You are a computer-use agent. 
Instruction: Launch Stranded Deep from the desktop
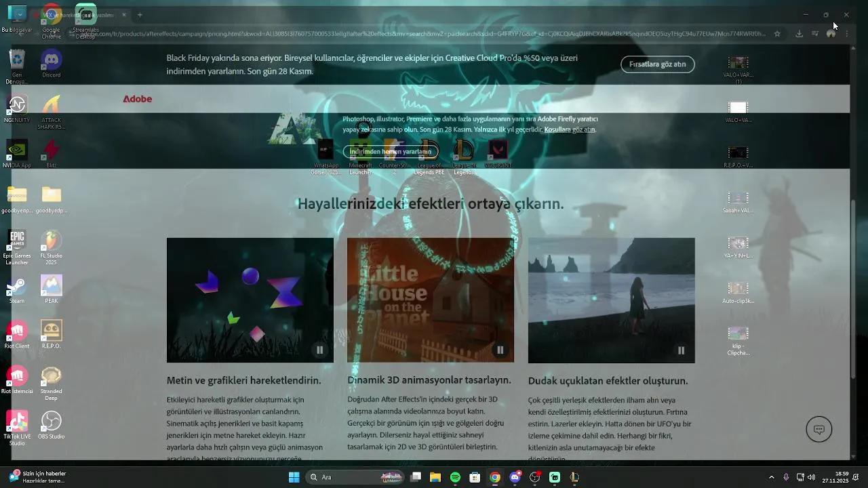click(52, 382)
